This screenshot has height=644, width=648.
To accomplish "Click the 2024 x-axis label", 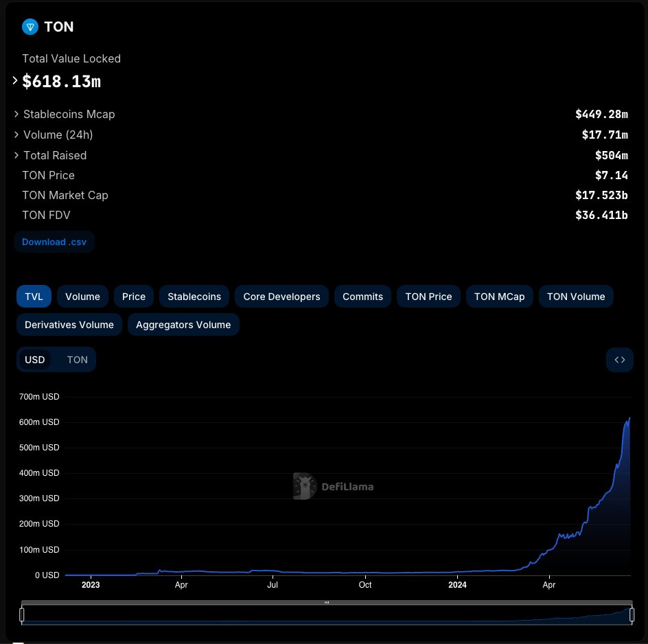I will (x=457, y=585).
